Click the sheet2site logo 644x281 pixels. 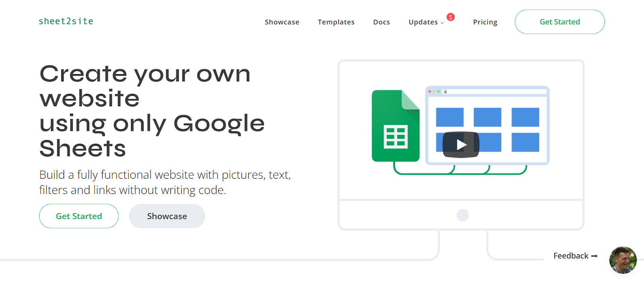[x=66, y=21]
